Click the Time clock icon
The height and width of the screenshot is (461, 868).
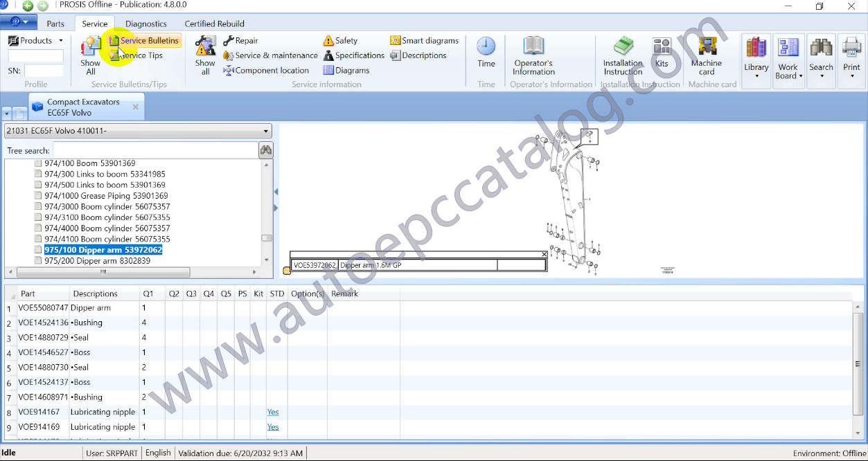[x=486, y=47]
